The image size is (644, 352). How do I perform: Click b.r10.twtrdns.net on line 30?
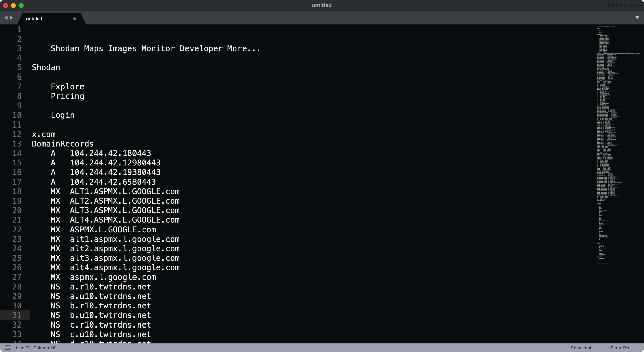click(x=111, y=306)
